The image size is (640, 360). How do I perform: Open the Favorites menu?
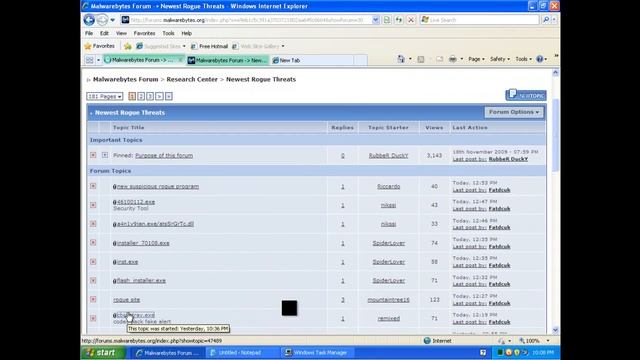(x=144, y=33)
